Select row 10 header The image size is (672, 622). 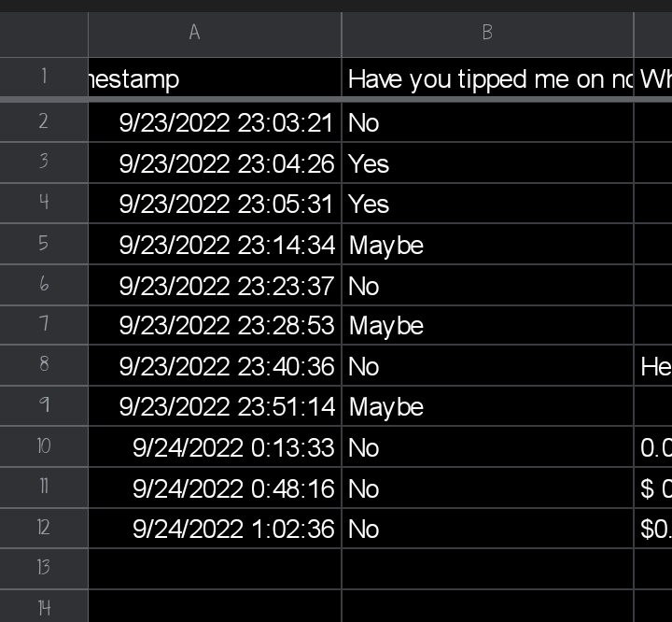(44, 446)
